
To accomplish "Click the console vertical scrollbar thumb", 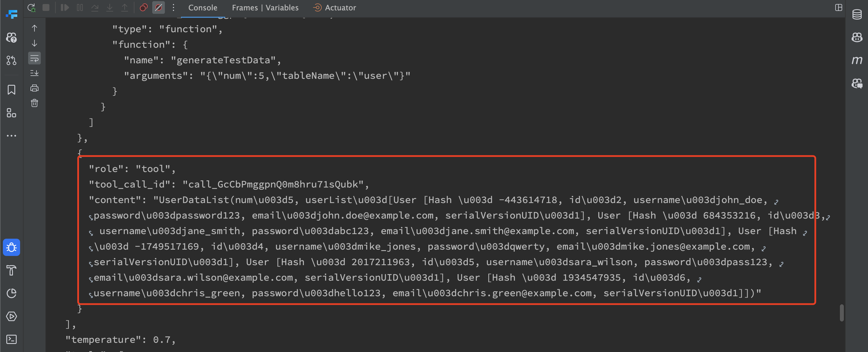I will [841, 313].
